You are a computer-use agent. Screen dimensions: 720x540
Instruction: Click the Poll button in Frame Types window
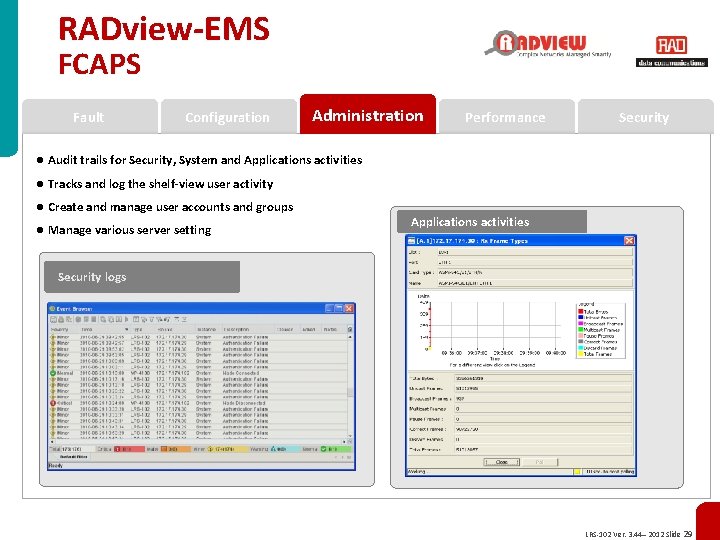point(540,462)
